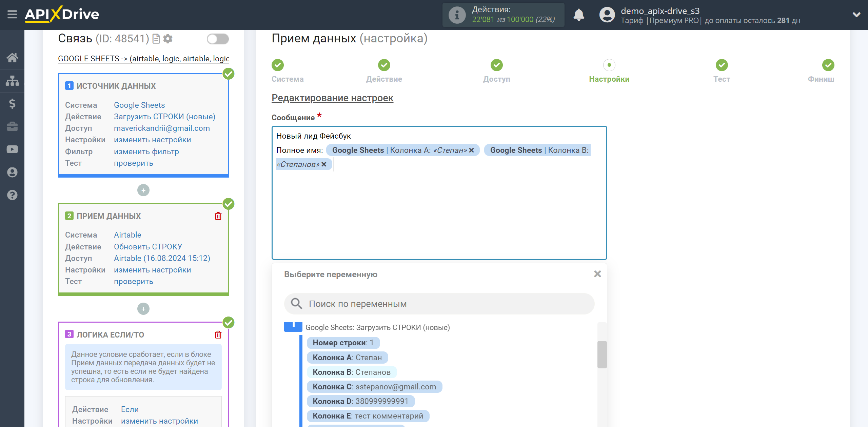The height and width of the screenshot is (427, 868).
Task: Add block after Источник данных
Action: (x=143, y=190)
